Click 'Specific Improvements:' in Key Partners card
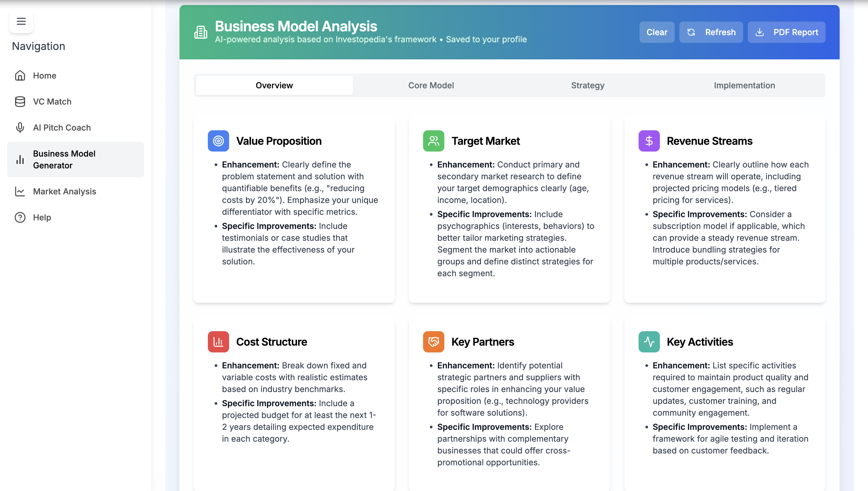The width and height of the screenshot is (868, 491). coord(484,427)
